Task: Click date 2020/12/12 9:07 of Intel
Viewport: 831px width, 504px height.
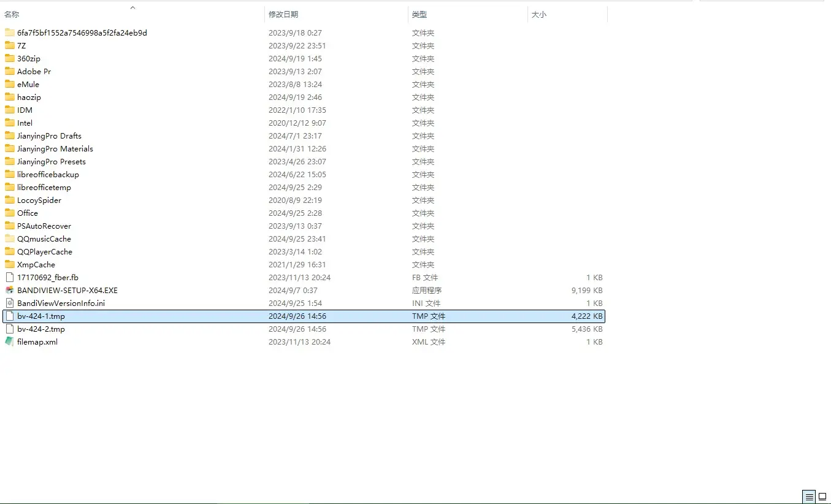Action: (x=297, y=123)
